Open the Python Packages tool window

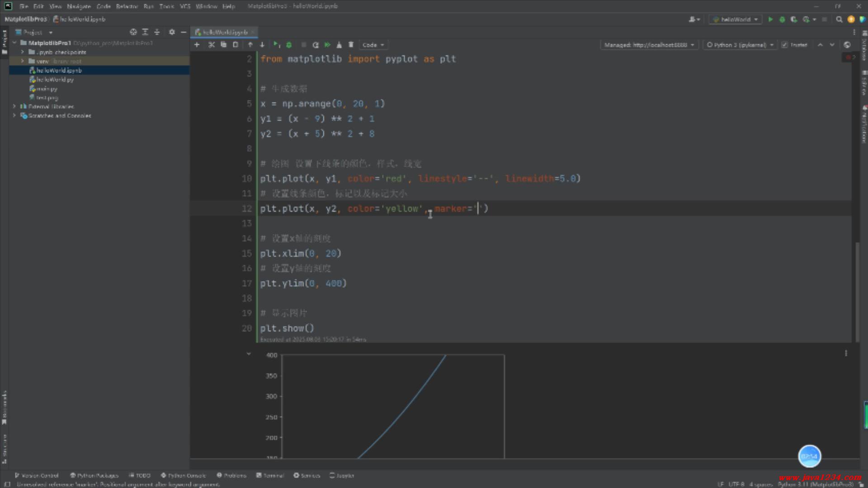point(94,475)
